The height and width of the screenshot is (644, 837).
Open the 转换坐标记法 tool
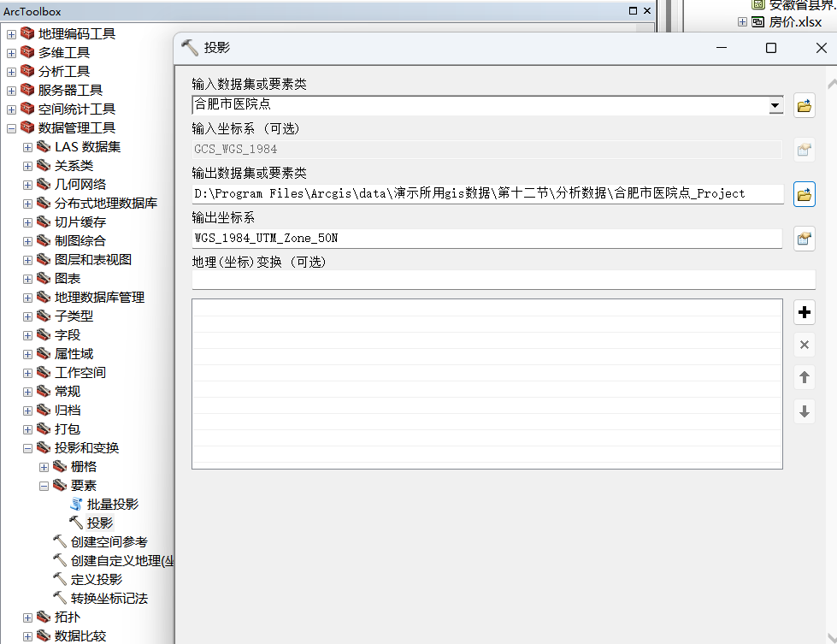point(109,598)
